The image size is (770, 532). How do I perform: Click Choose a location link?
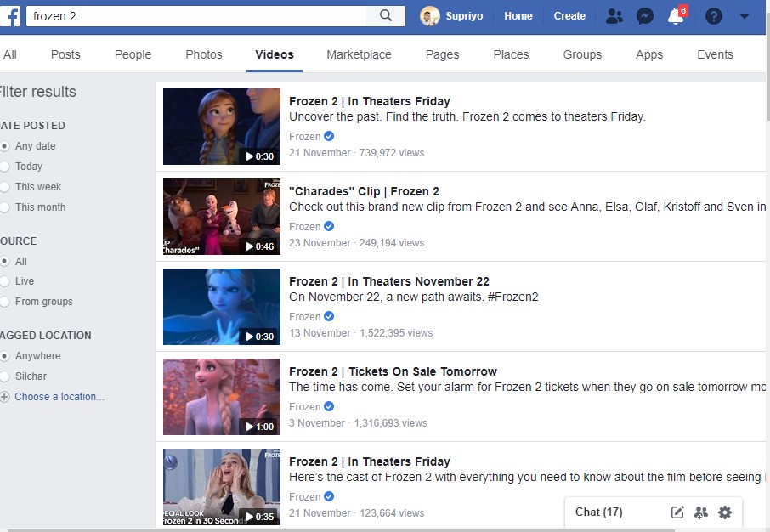(59, 397)
